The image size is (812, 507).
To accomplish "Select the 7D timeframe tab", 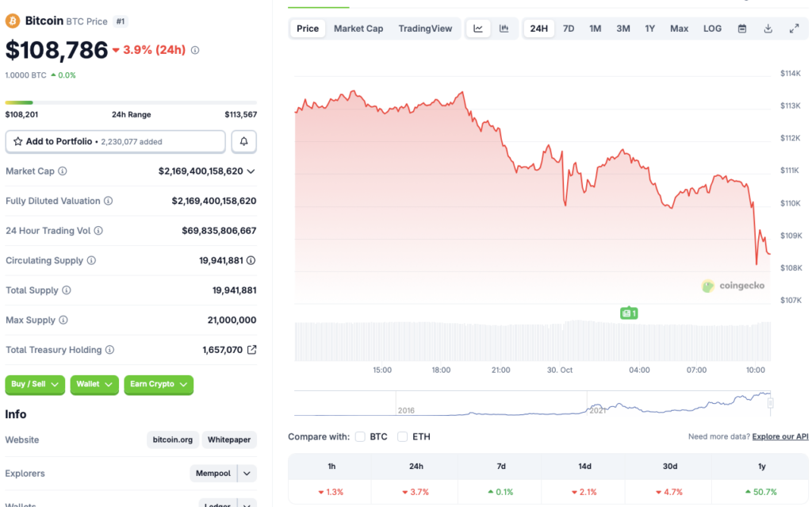I will pos(568,28).
